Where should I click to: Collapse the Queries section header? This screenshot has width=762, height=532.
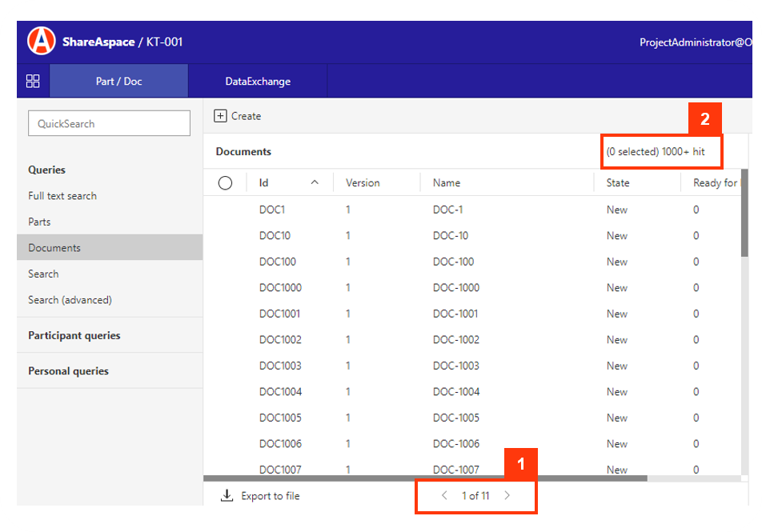(x=46, y=170)
